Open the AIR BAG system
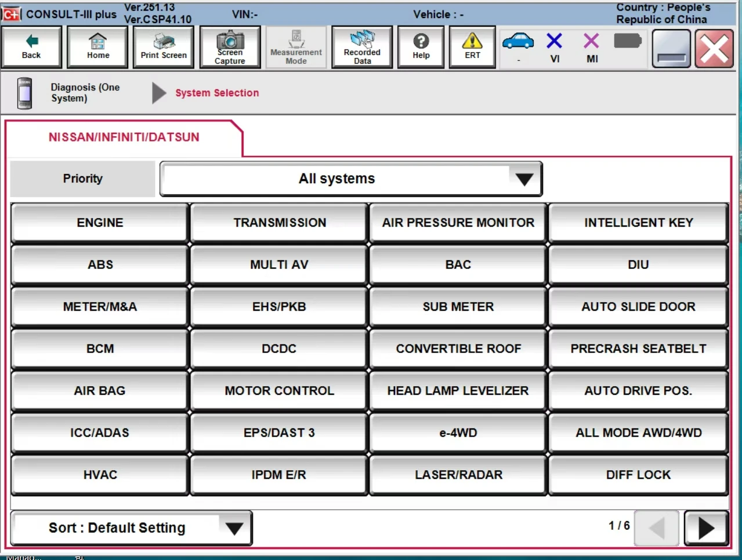This screenshot has height=560, width=742. coord(100,391)
